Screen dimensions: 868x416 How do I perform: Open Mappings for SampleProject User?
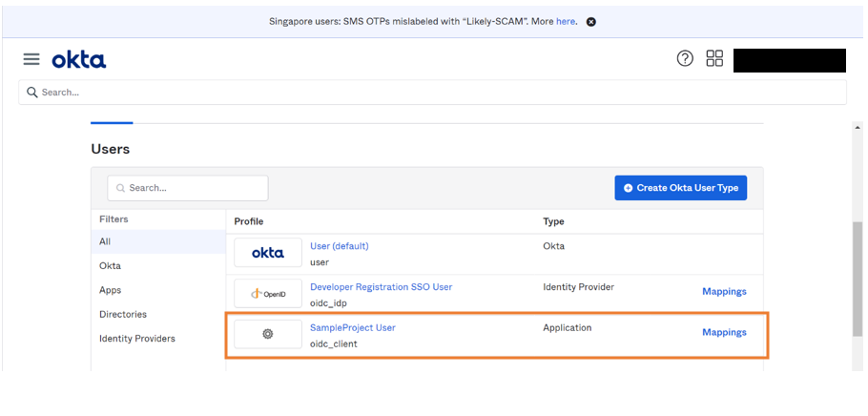pos(724,332)
